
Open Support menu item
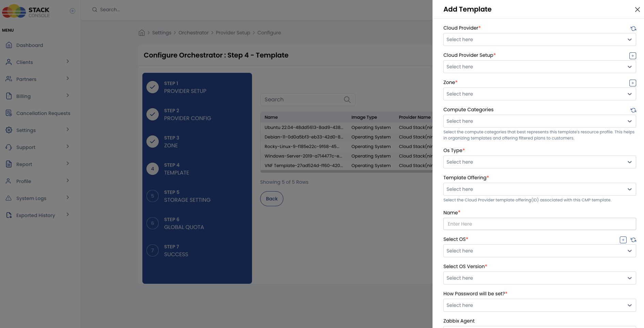pos(26,147)
